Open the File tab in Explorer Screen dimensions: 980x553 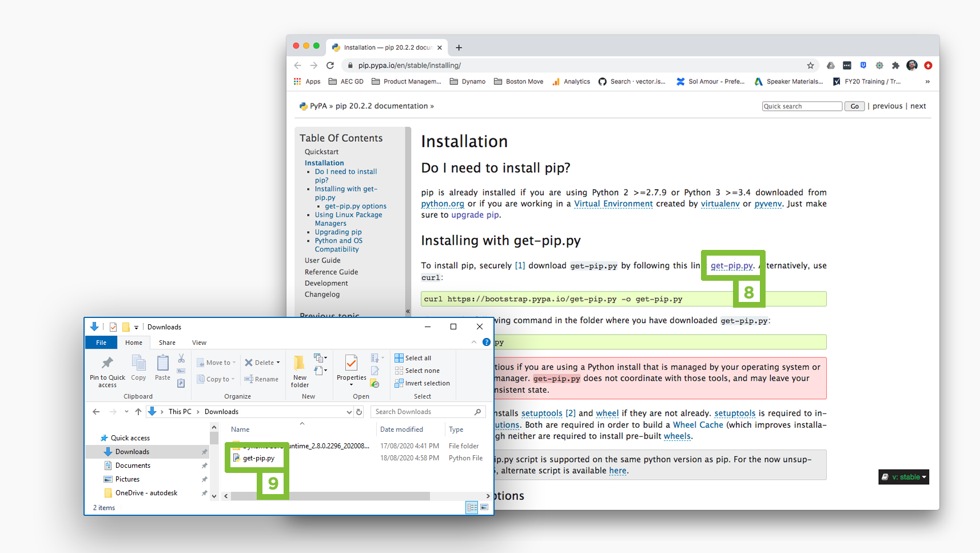tap(101, 343)
